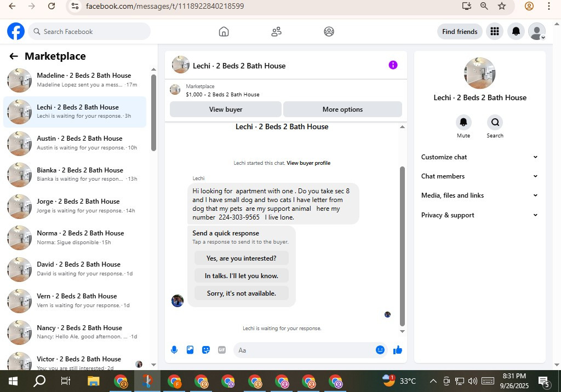Open the Facebook menu grid icon
The image size is (561, 392).
click(495, 31)
